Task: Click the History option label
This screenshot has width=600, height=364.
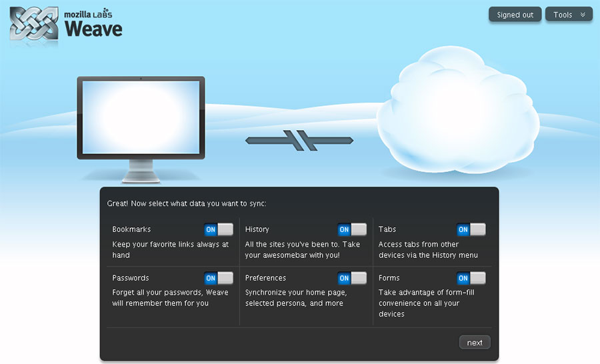Action: pyautogui.click(x=257, y=229)
